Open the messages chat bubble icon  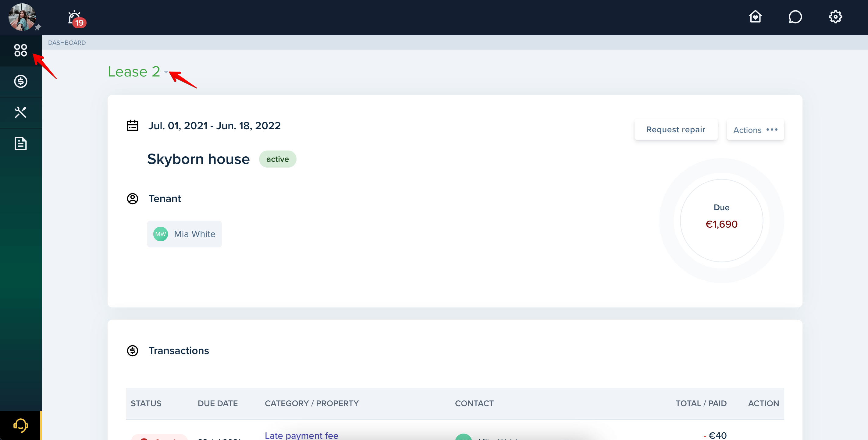tap(795, 16)
